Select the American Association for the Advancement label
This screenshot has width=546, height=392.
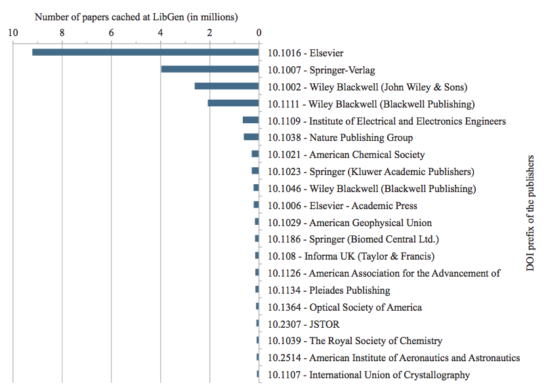[384, 273]
